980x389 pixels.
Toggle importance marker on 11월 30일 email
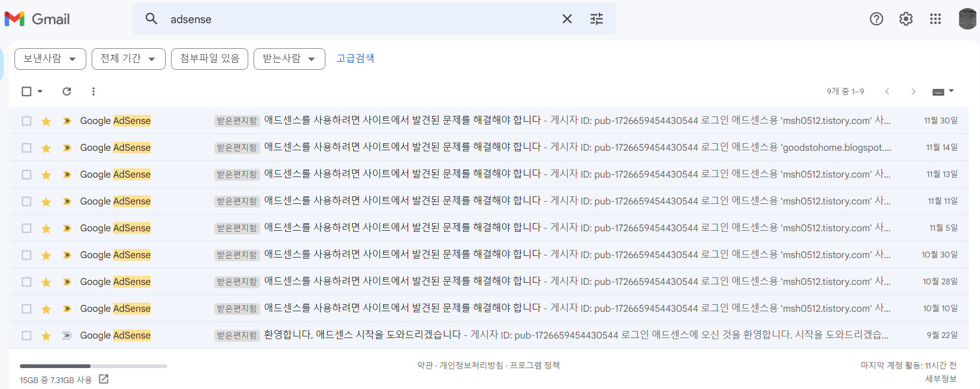tap(66, 121)
